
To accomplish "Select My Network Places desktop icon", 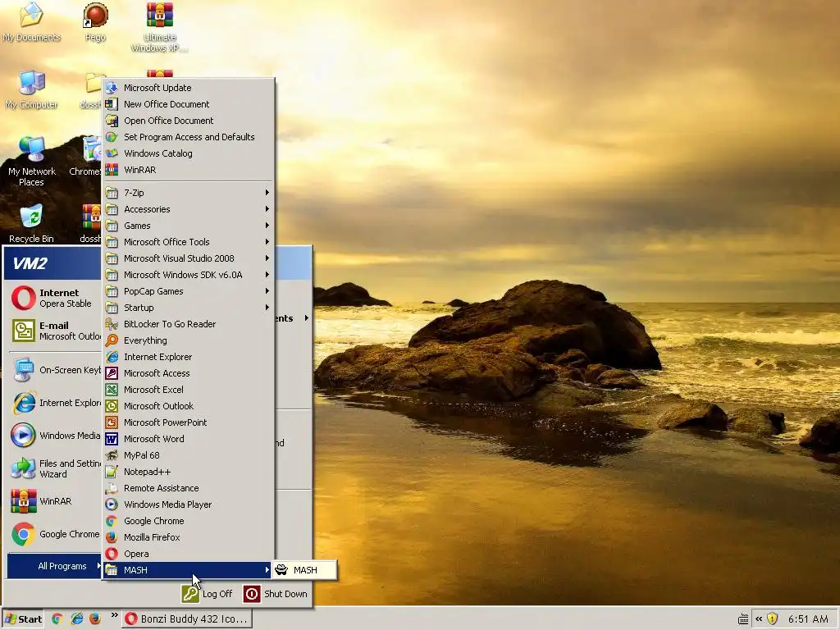I will [32, 162].
